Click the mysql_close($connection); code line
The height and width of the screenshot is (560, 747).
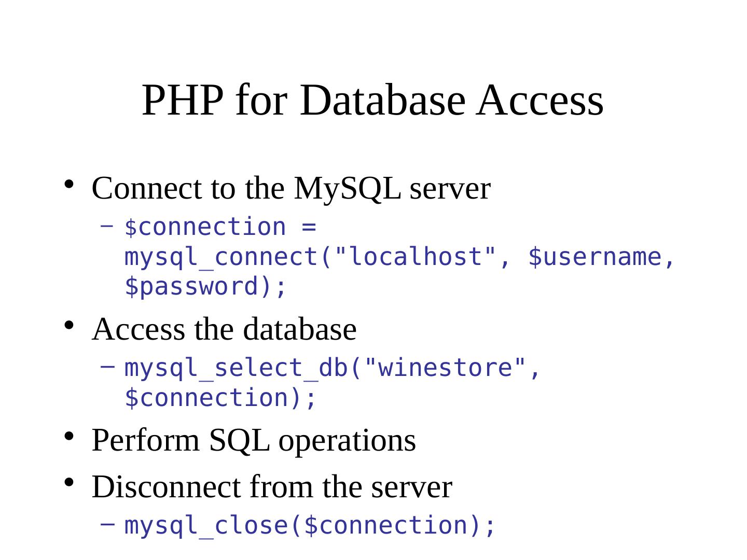click(x=310, y=525)
